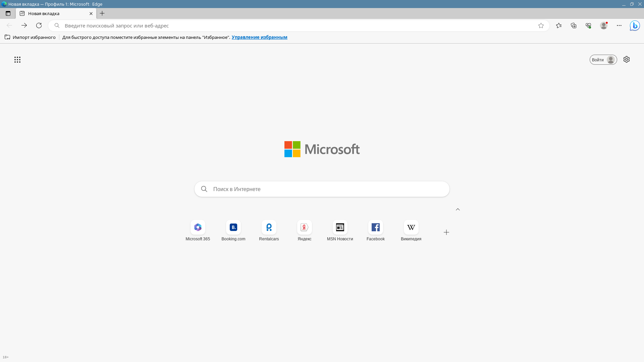Open a new tab with plus button
Image resolution: width=644 pixels, height=362 pixels.
tap(102, 13)
